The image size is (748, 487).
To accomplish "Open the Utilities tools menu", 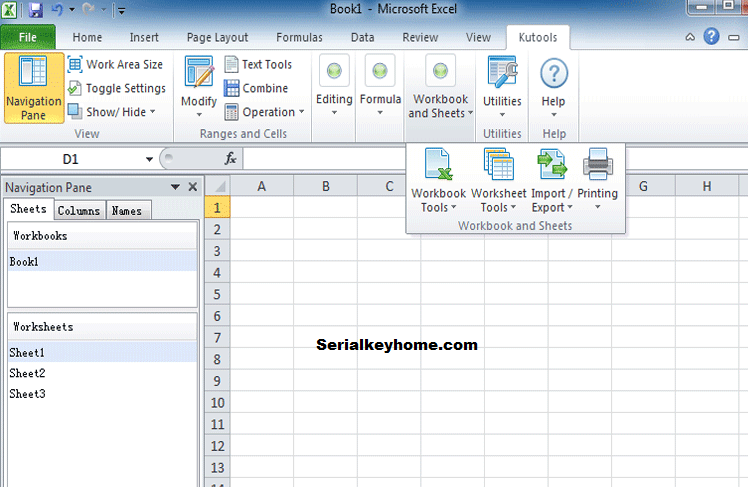I will click(502, 87).
